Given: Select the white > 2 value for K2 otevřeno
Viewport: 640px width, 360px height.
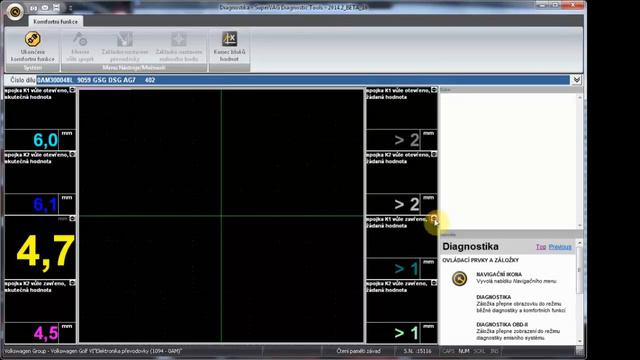Looking at the screenshot, I should pyautogui.click(x=407, y=204).
